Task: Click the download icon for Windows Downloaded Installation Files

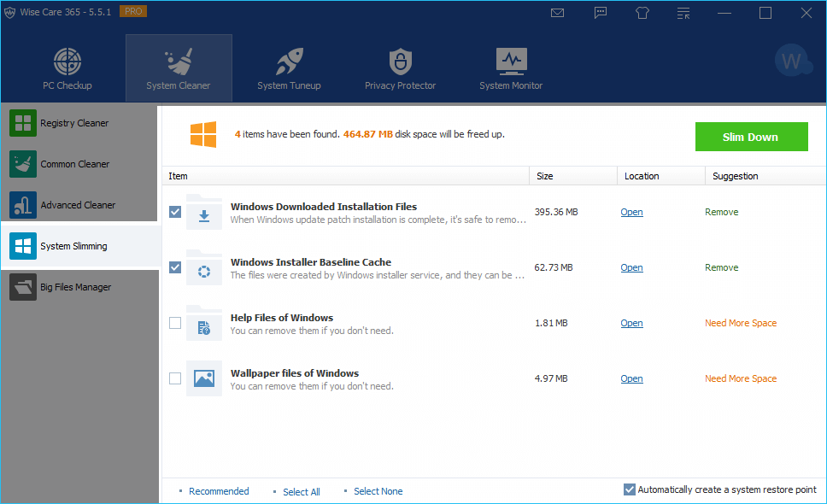Action: (204, 212)
